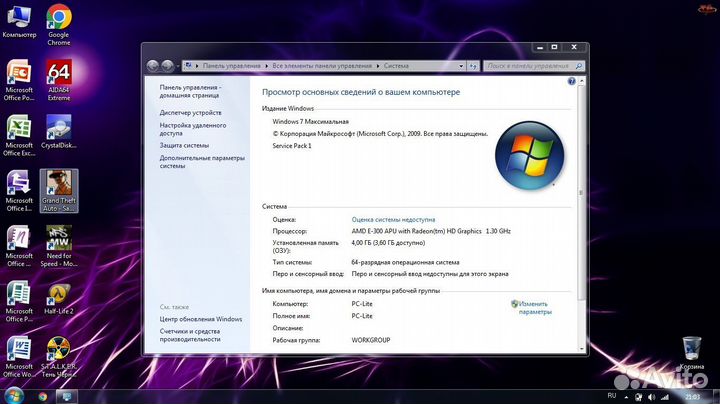Go forward in the System window
720x404 pixels.
168,66
